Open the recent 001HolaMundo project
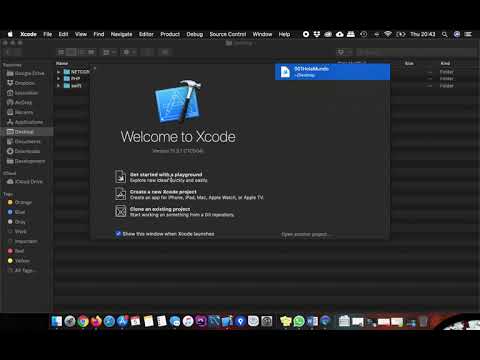Screen dimensions: 480x360 tap(332, 72)
